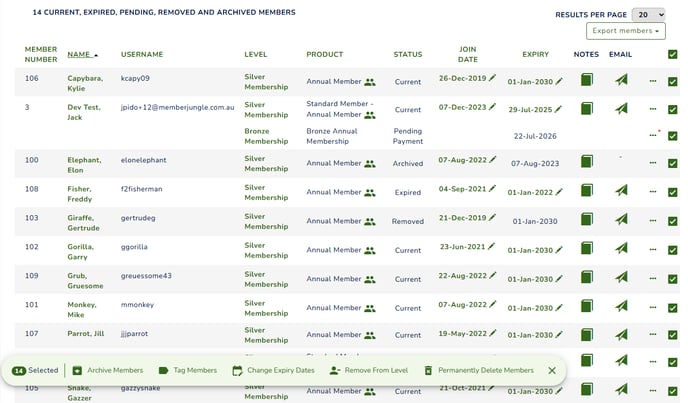Open notes for Grub, Gruesome
The height and width of the screenshot is (403, 688).
coord(587,277)
